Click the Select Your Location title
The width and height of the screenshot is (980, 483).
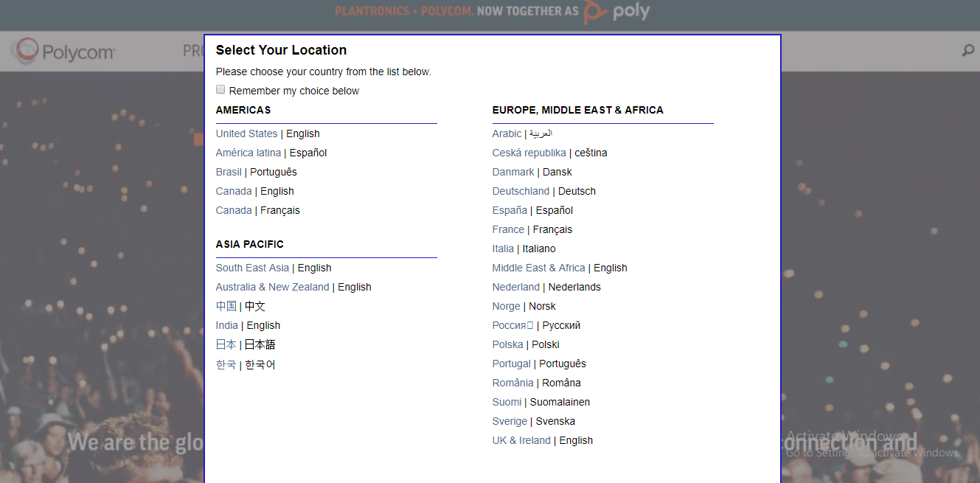point(281,50)
